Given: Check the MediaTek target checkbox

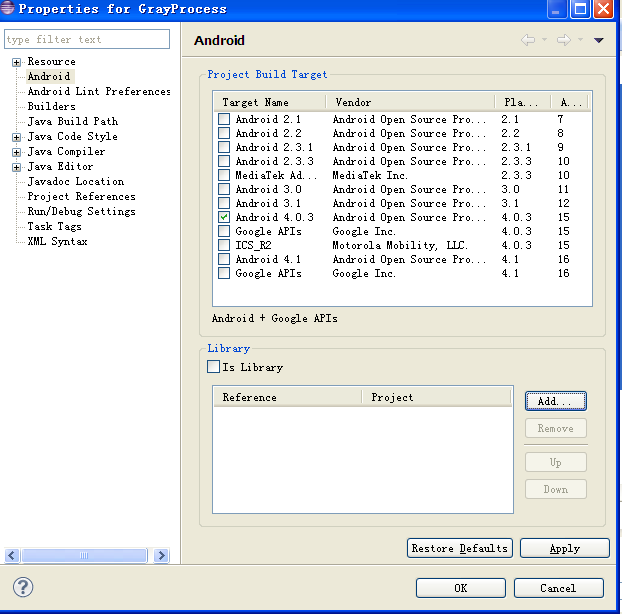Looking at the screenshot, I should [x=224, y=175].
